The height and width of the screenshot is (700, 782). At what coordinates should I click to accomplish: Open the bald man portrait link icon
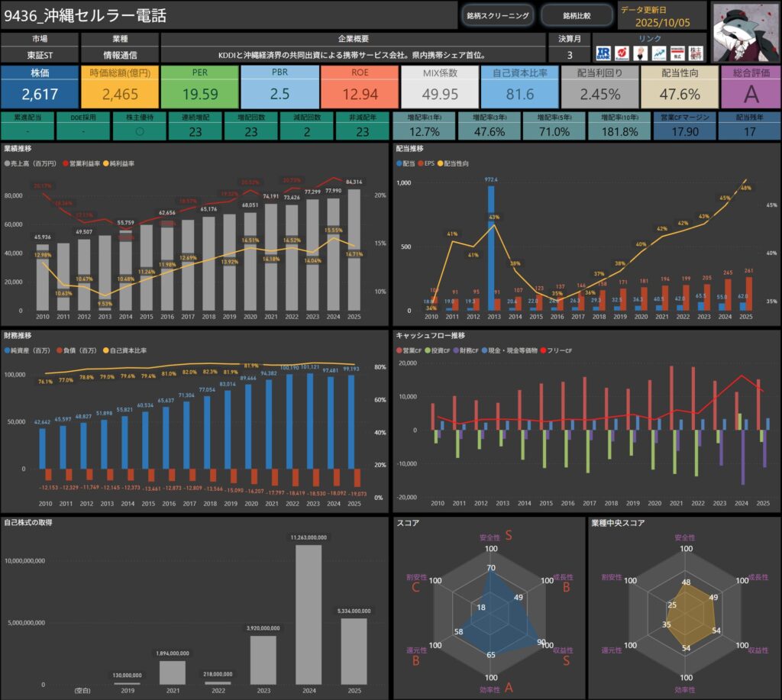(641, 53)
